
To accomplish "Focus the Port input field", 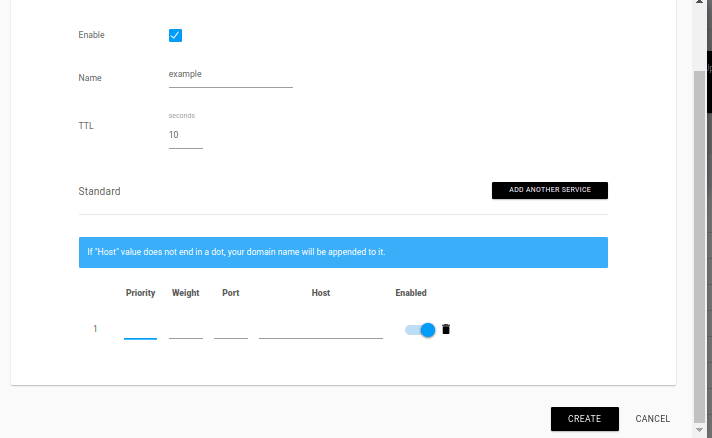I will pos(231,330).
